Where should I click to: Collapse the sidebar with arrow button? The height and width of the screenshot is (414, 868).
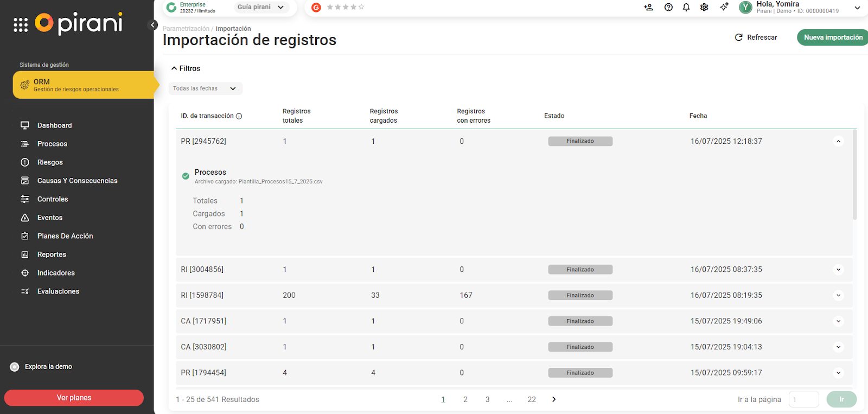coord(153,25)
